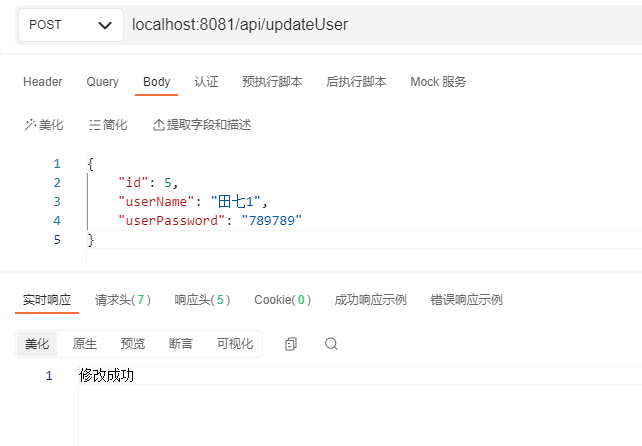Open the POST method dropdown
The width and height of the screenshot is (642, 446).
click(70, 25)
